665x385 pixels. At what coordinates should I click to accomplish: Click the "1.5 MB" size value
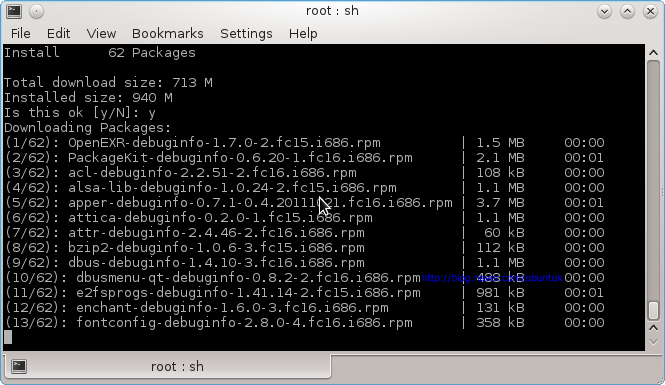(500, 143)
